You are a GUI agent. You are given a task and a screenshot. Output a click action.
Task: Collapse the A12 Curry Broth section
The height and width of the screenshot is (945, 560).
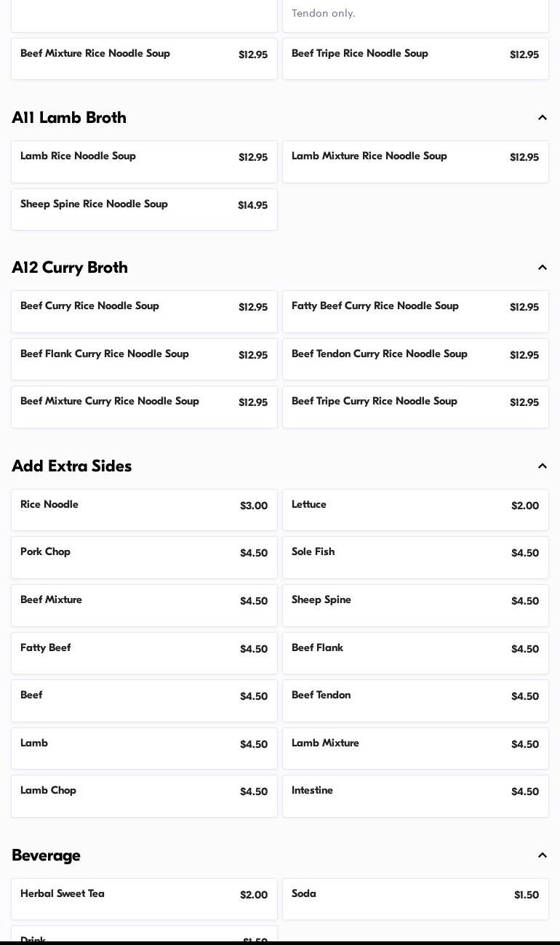(x=543, y=268)
